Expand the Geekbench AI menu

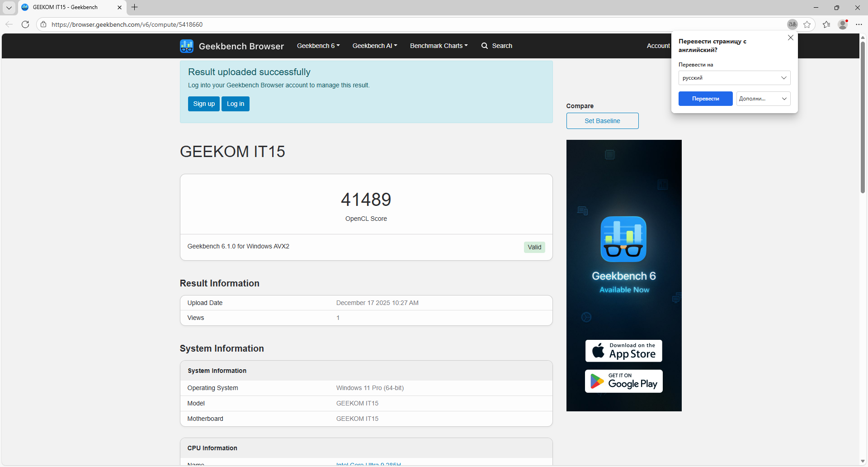375,46
